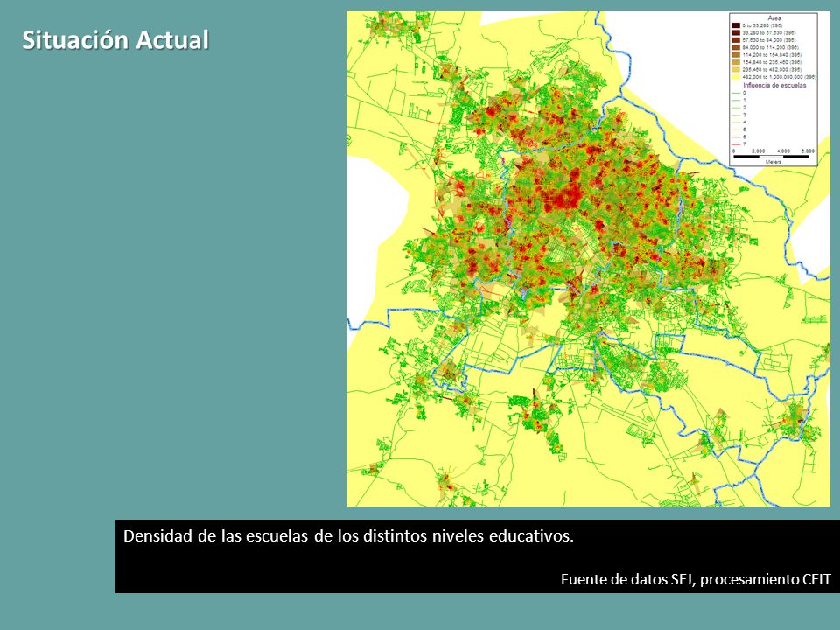Click swatch for 84,000 to 114,200
The height and width of the screenshot is (630, 840).
[x=736, y=47]
